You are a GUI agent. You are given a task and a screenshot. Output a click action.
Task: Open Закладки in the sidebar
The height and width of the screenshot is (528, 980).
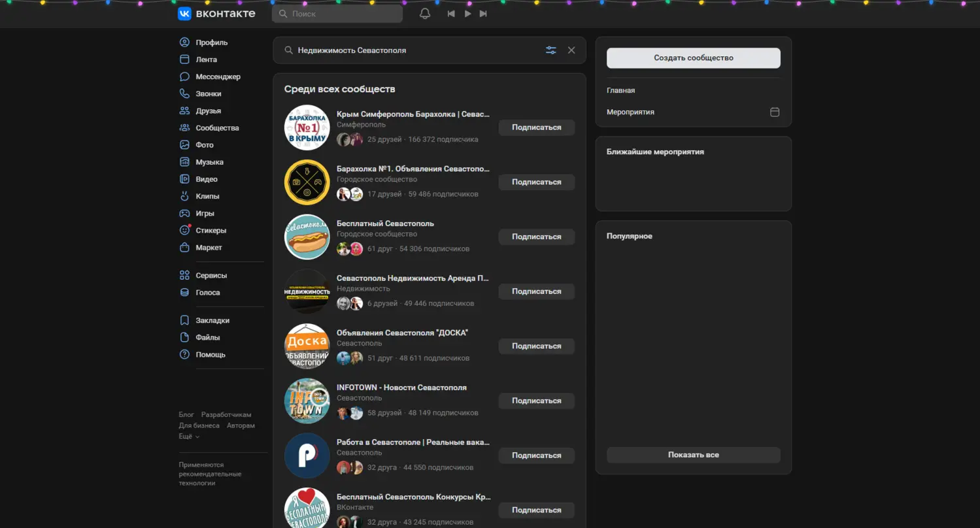(212, 320)
